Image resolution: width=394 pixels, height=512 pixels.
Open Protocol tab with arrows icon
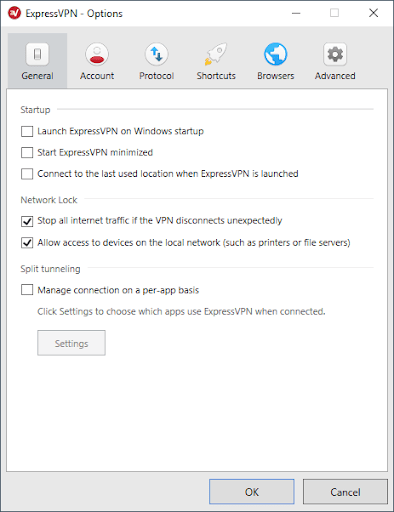pyautogui.click(x=156, y=54)
